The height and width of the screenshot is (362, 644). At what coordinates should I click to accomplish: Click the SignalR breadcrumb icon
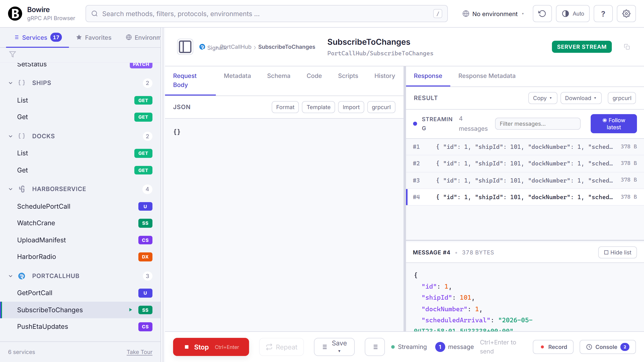[x=202, y=47]
